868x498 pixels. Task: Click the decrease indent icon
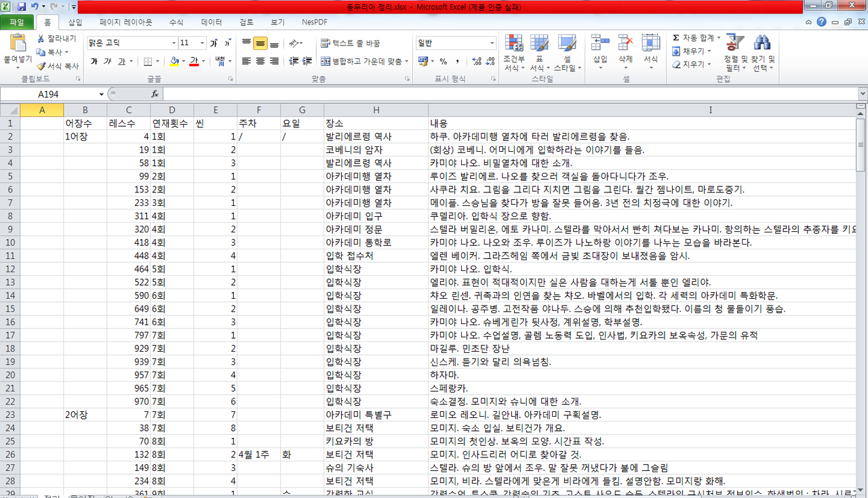coord(295,61)
